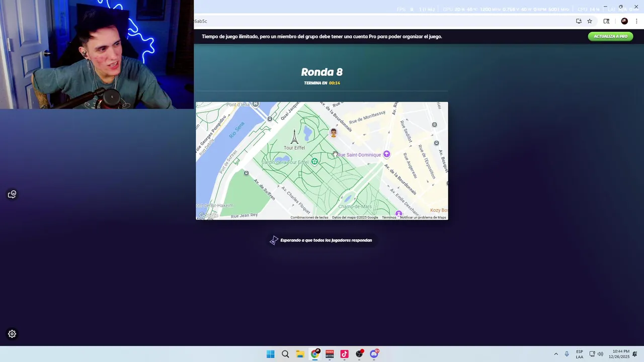Click Notificar un problema de Maps
Viewport: 644px width, 362px height.
click(x=423, y=217)
